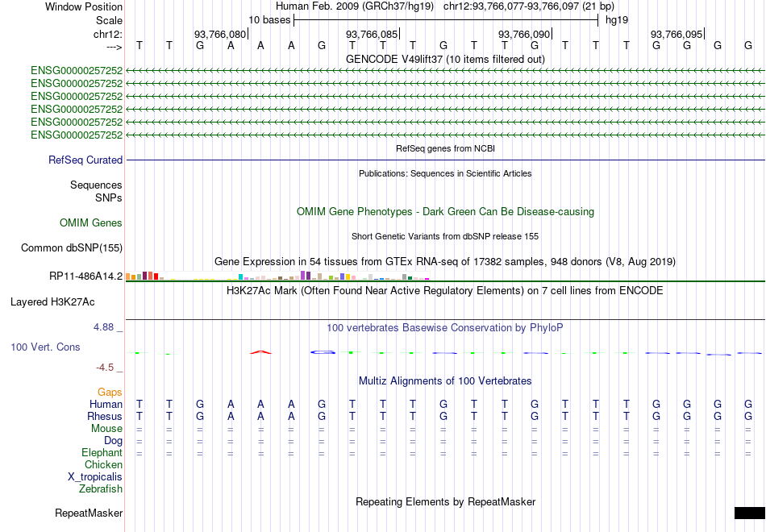Click the ---> sequence direction arrow label
Image resolution: width=766 pixels, height=532 pixels.
point(114,47)
